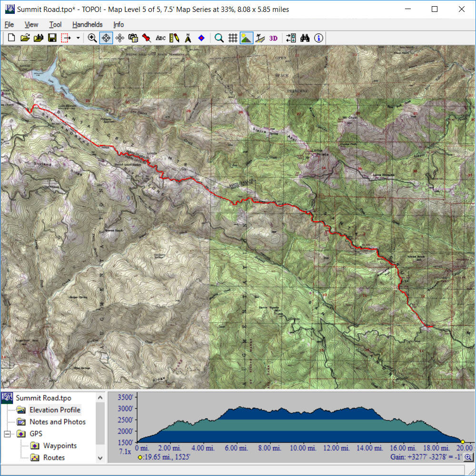Click the Compass tool icon

click(188, 38)
